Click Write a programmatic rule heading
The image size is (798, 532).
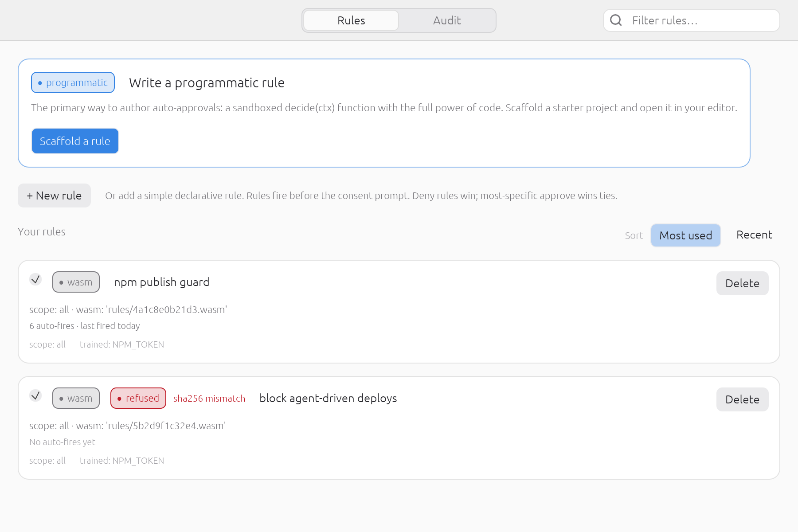[x=207, y=82]
